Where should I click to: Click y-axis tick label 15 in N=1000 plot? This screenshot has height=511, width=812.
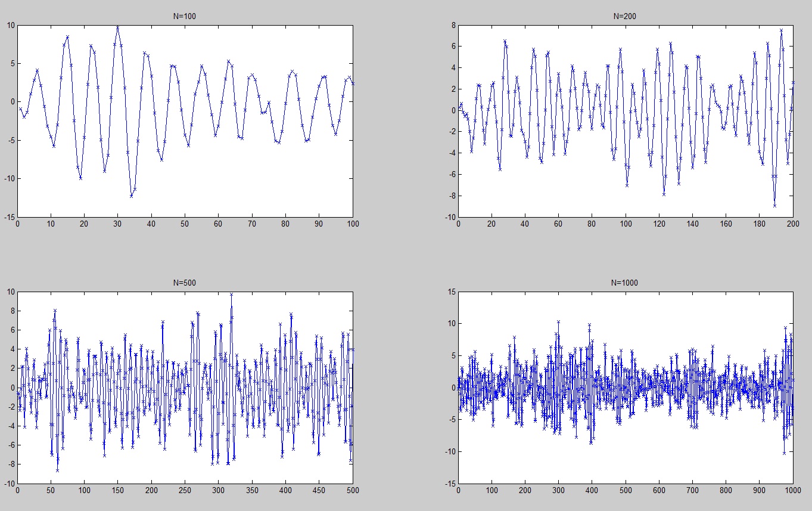click(450, 292)
